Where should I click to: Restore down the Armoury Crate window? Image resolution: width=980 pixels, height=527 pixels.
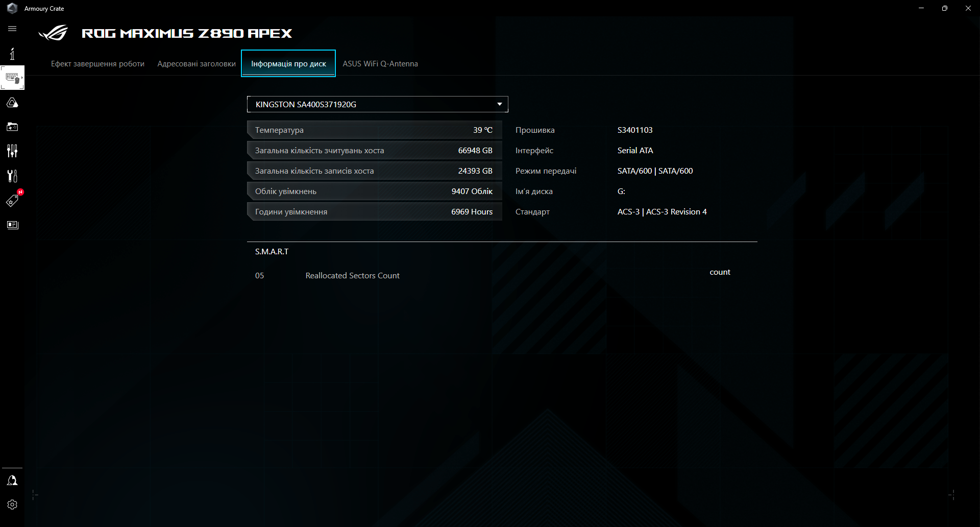tap(945, 8)
